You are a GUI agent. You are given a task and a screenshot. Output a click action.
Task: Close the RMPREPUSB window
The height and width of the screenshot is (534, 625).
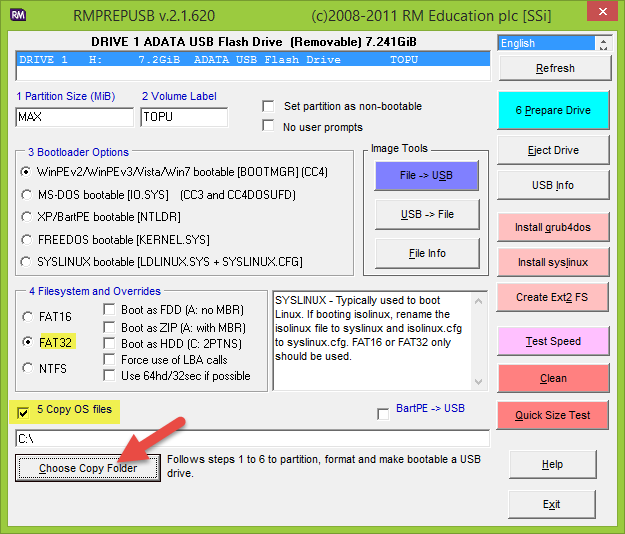coord(603,11)
